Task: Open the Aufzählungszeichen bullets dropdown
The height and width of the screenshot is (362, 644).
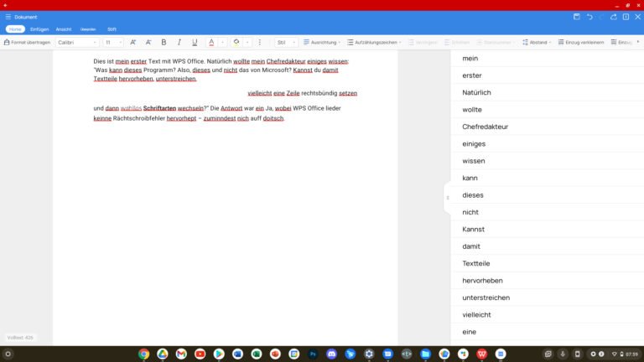Action: 374,42
